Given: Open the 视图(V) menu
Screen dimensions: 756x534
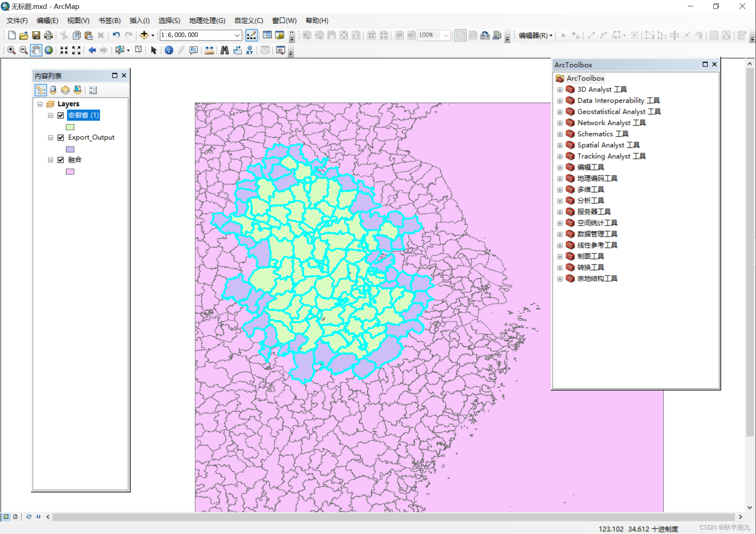Looking at the screenshot, I should pyautogui.click(x=78, y=21).
